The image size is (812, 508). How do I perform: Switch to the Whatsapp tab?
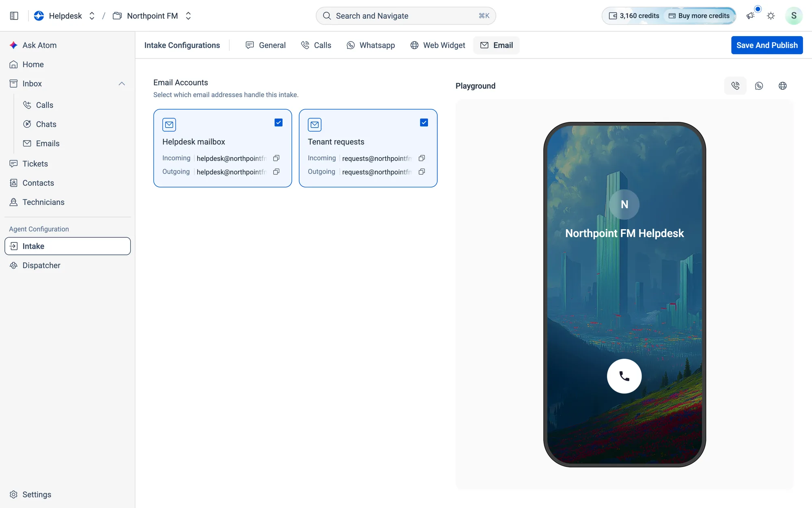pyautogui.click(x=371, y=45)
